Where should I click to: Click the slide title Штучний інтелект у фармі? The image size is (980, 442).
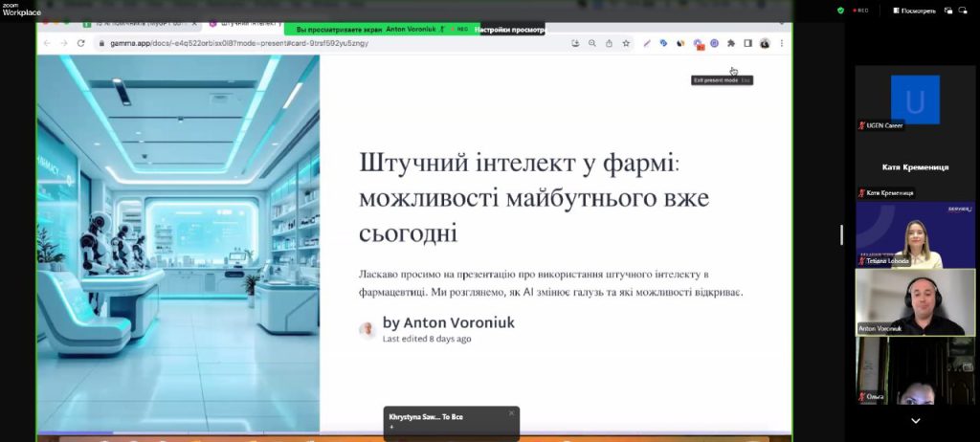tap(534, 198)
